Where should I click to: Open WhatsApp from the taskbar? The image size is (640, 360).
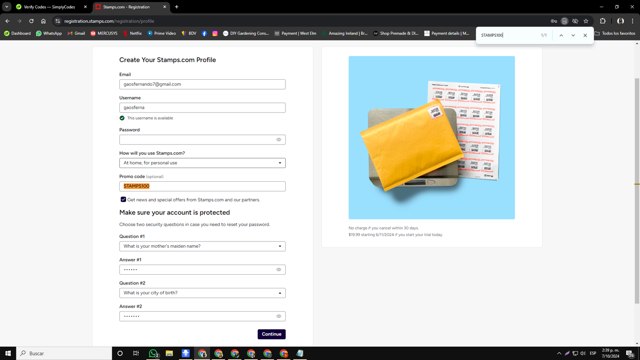pyautogui.click(x=153, y=353)
